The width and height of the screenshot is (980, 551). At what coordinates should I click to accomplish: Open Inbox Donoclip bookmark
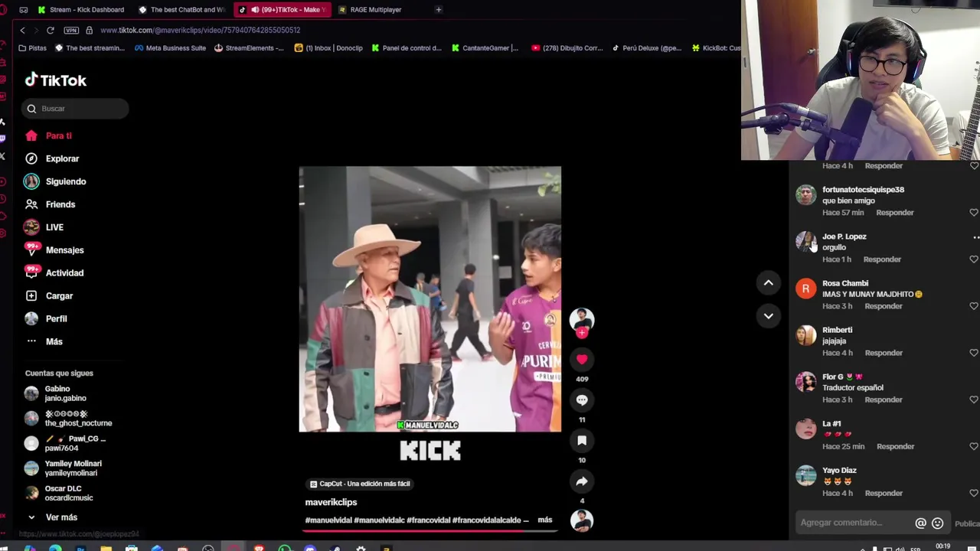click(328, 48)
